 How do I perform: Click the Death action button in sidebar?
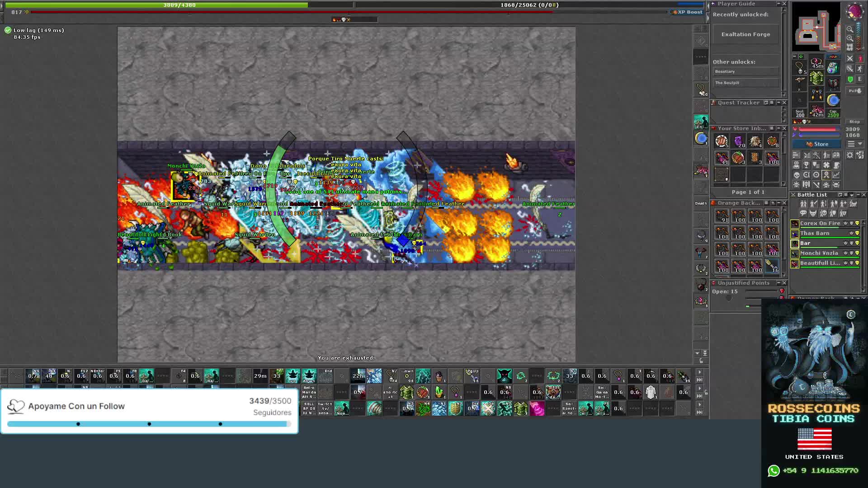click(701, 203)
